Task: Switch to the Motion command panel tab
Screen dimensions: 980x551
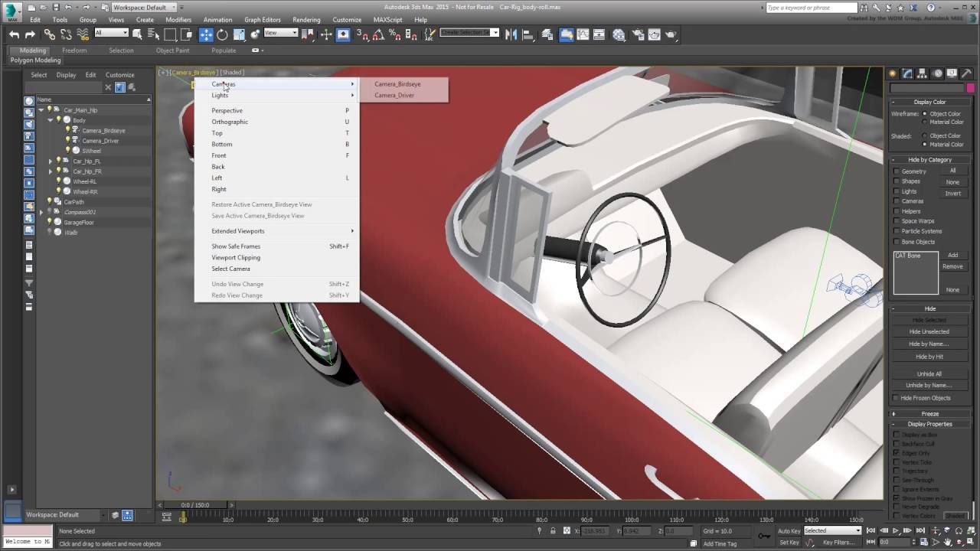Action: 937,73
